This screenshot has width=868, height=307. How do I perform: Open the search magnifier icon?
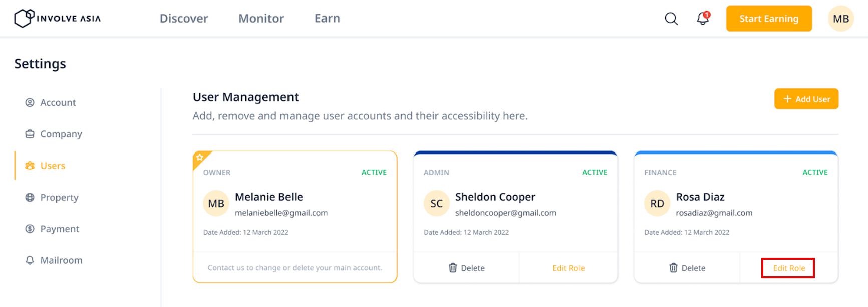tap(671, 19)
